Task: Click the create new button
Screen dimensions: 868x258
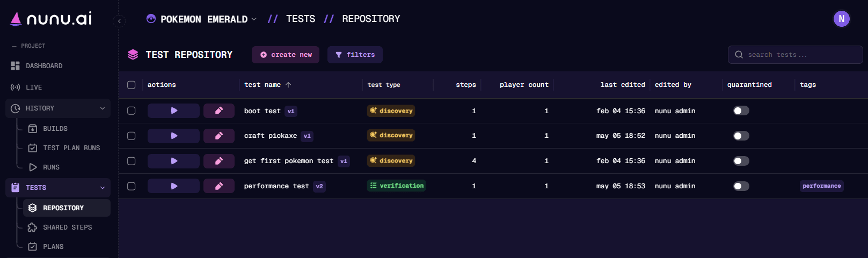Action: (286, 55)
